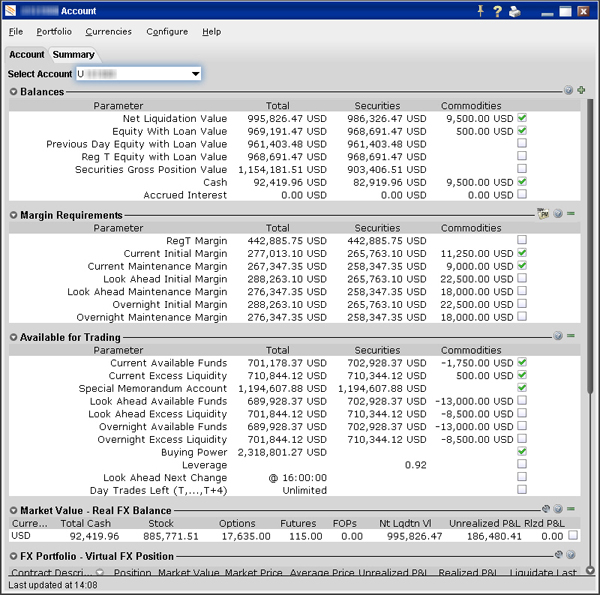
Task: Click the help icon in Balances header
Action: [x=568, y=91]
